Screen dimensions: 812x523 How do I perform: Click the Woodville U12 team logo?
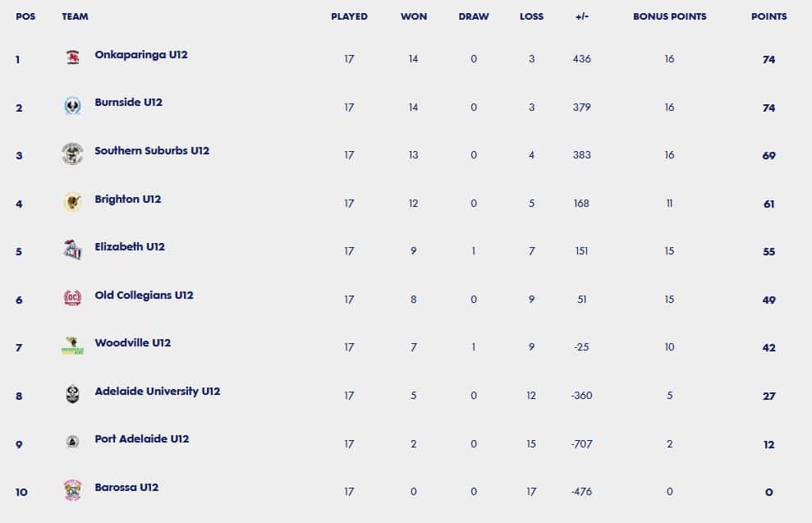click(72, 346)
